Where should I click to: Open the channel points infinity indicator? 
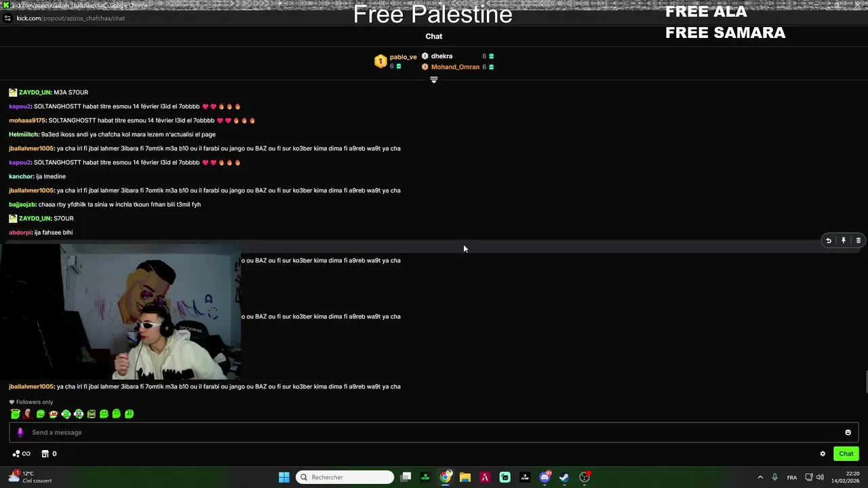(x=21, y=454)
